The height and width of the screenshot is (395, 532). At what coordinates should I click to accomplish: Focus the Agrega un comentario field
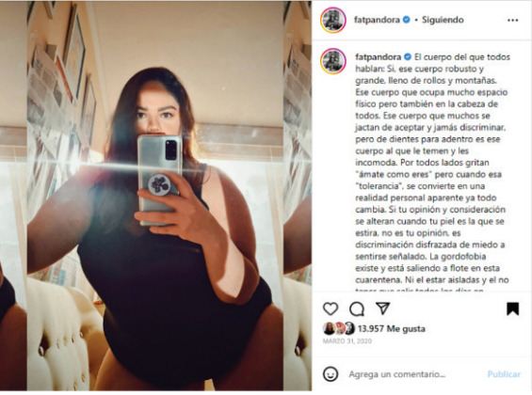click(x=397, y=374)
